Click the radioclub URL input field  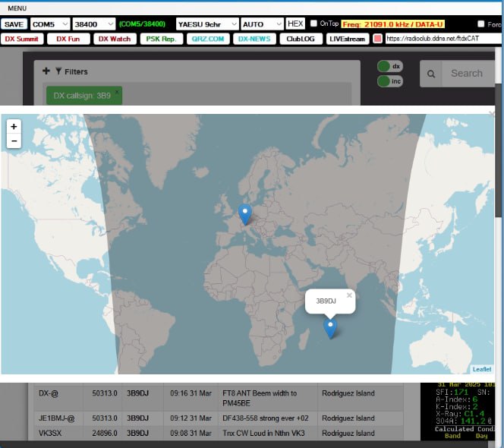[443, 39]
